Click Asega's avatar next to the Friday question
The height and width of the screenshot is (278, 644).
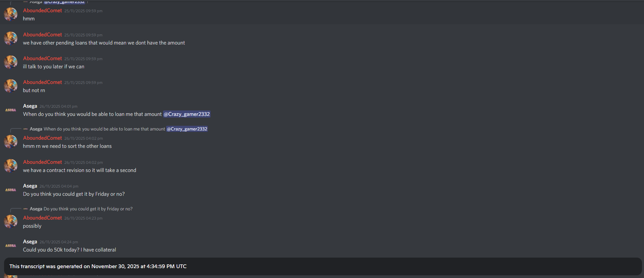coord(11,190)
